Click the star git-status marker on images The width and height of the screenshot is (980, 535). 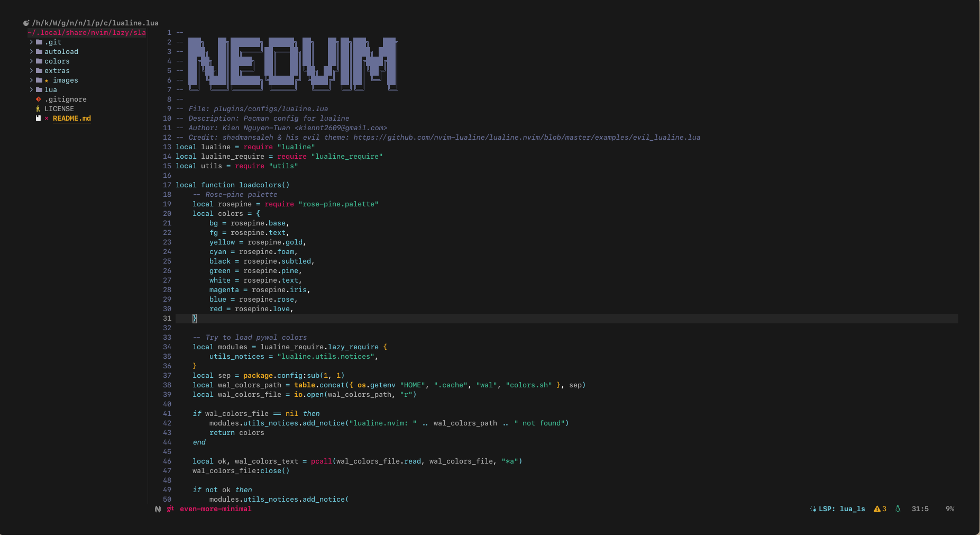(47, 80)
